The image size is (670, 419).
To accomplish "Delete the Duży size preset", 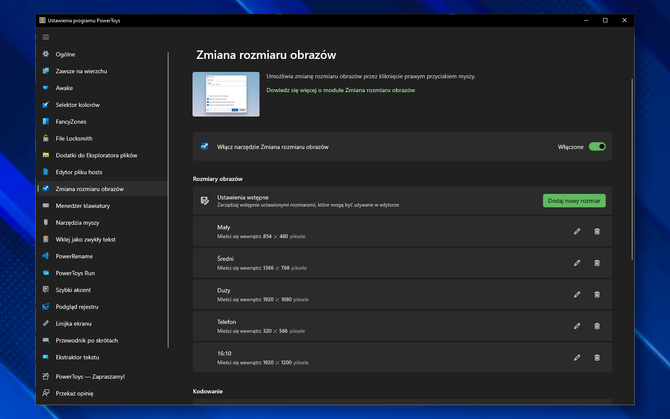I will point(597,295).
